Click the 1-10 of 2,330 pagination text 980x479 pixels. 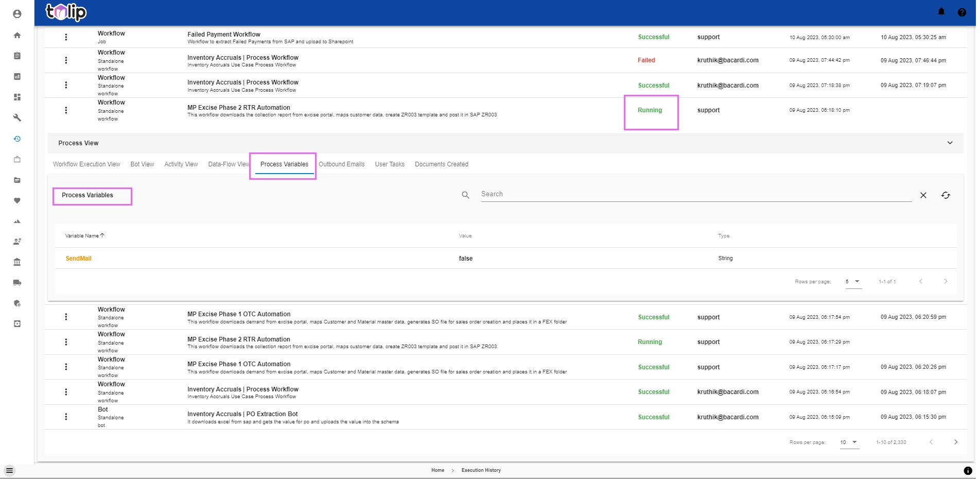point(891,442)
